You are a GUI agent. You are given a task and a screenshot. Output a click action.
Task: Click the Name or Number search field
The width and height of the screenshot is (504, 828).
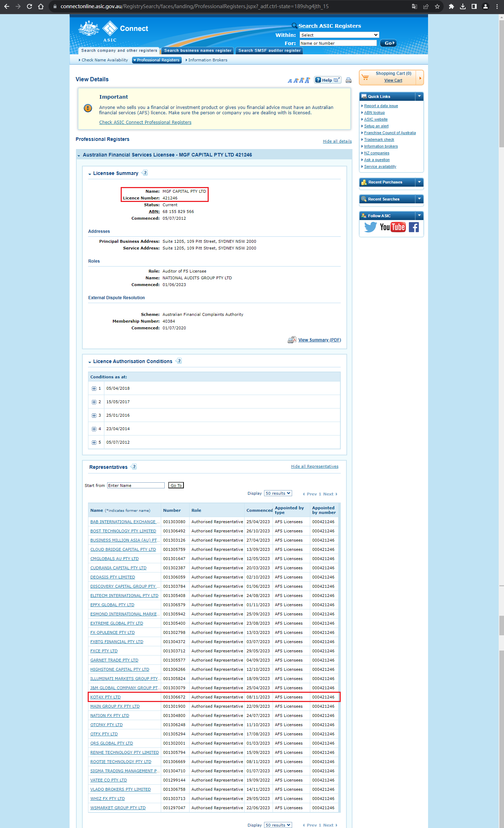click(x=338, y=43)
